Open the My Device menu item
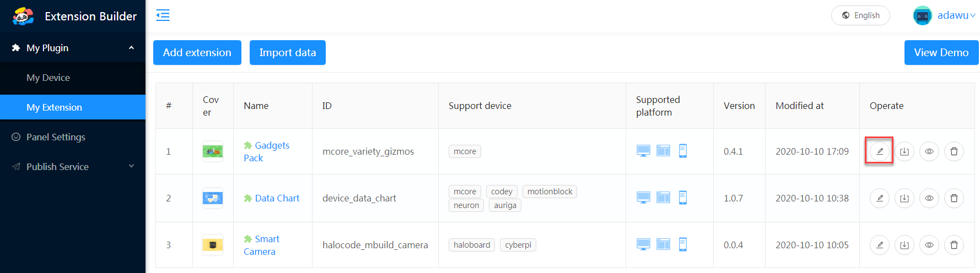This screenshot has width=980, height=273. click(x=48, y=78)
